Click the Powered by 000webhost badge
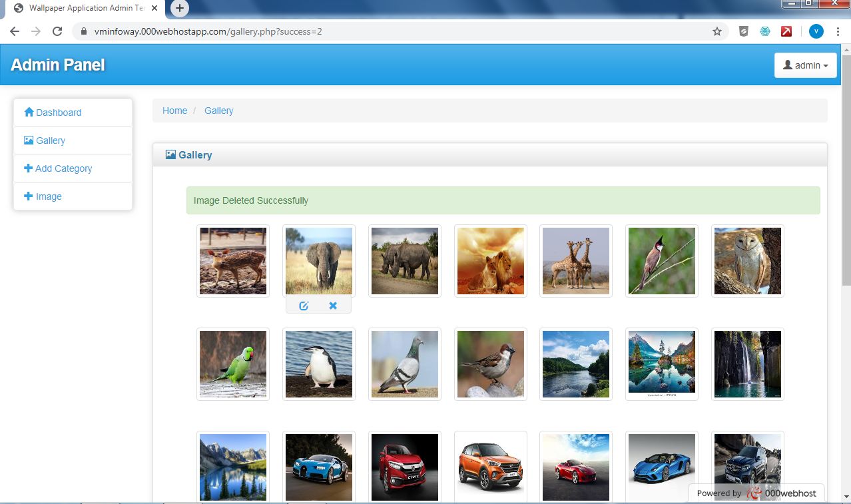 coord(756,493)
